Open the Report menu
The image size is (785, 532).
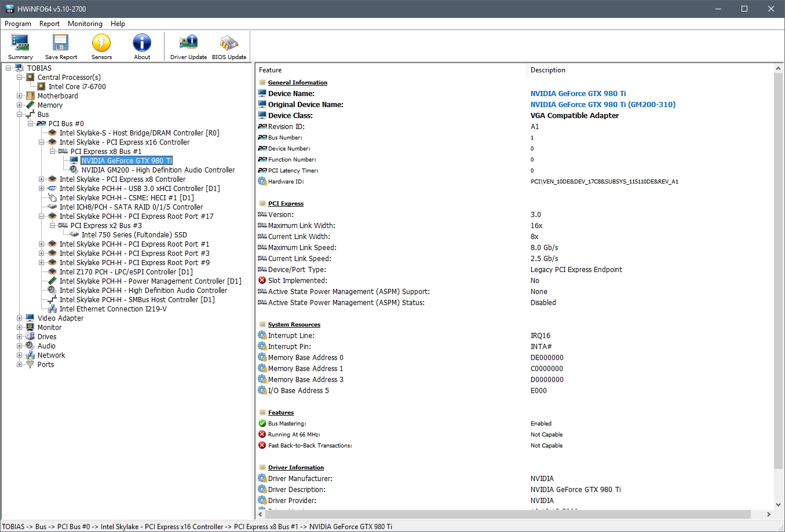point(49,24)
